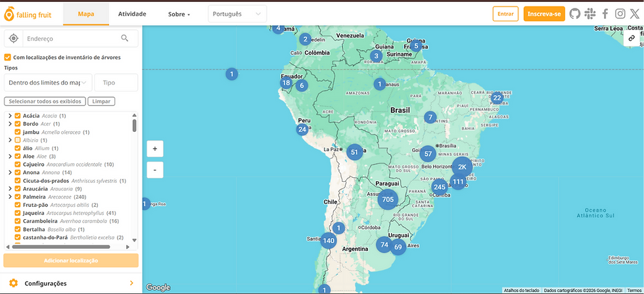Viewport: 644px width, 294px height.
Task: Click the address search magnifier icon
Action: (125, 39)
